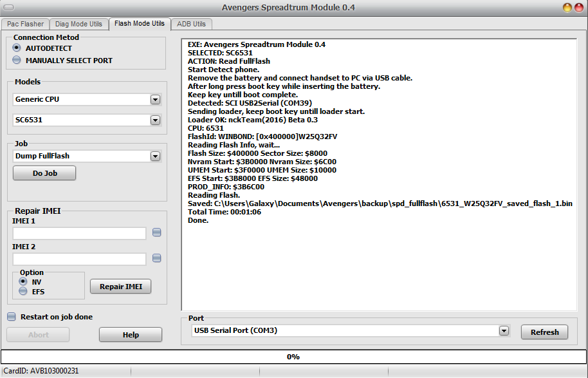Click the Repair IMEI button
Screen dimensions: 588x378
click(121, 287)
